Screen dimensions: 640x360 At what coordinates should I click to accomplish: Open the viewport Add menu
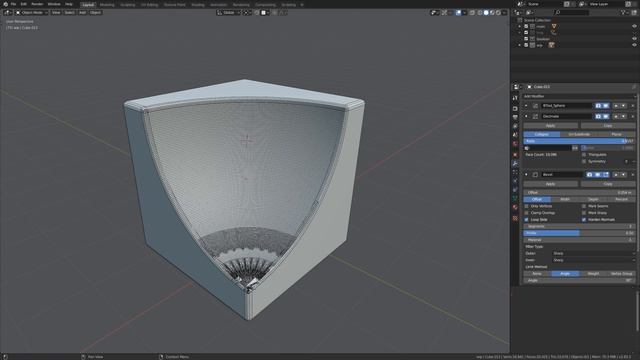click(82, 13)
